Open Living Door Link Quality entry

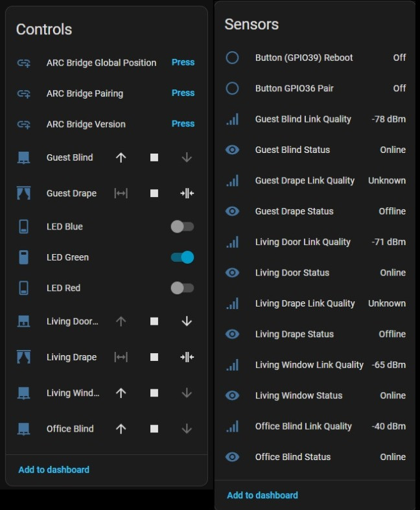(x=316, y=242)
